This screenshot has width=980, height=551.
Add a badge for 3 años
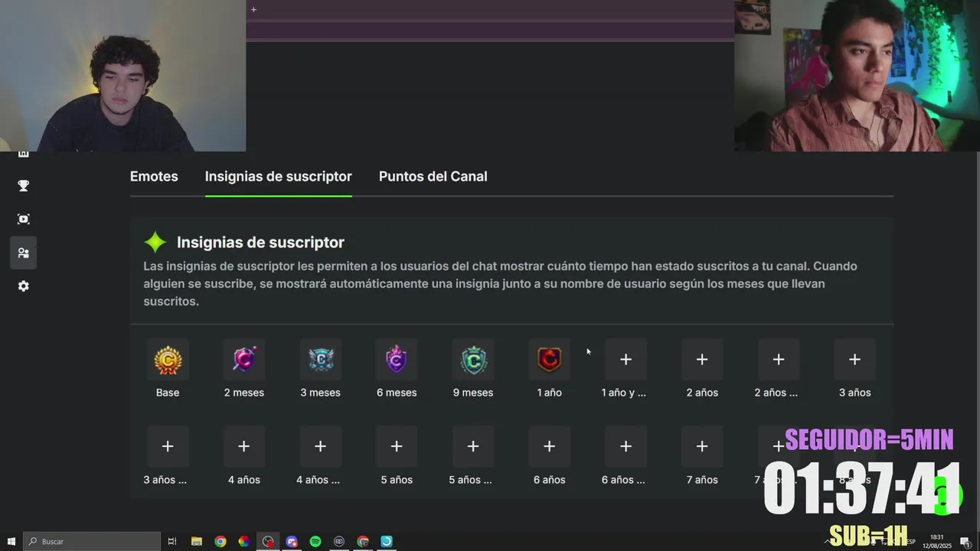(x=854, y=360)
